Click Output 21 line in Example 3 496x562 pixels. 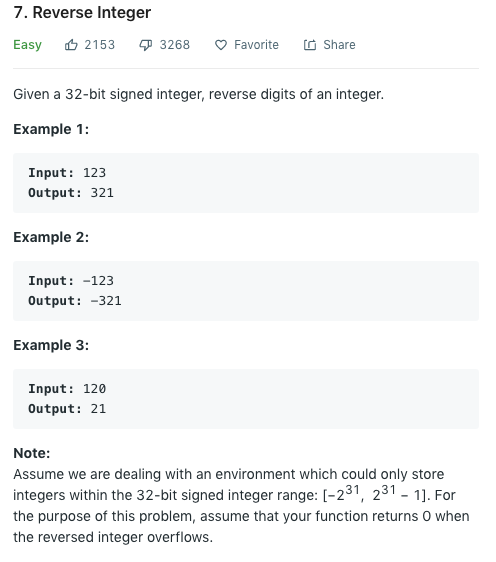click(x=67, y=409)
